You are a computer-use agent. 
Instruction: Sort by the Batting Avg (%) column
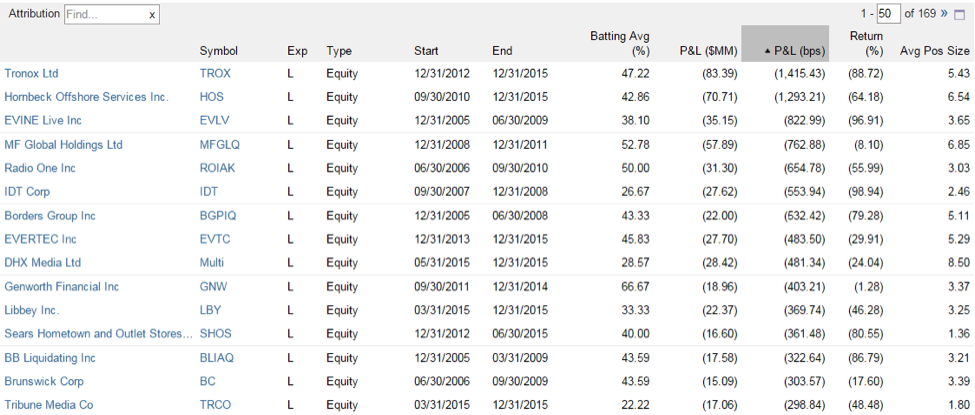(619, 44)
